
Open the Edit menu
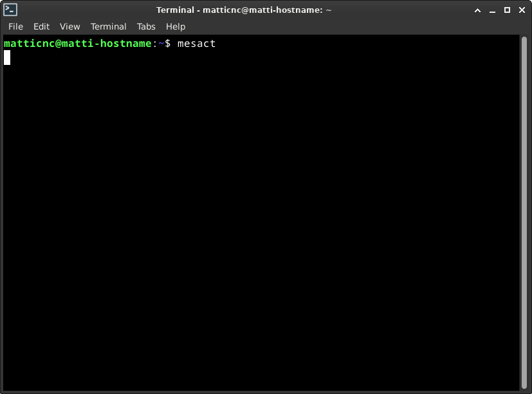[x=41, y=26]
